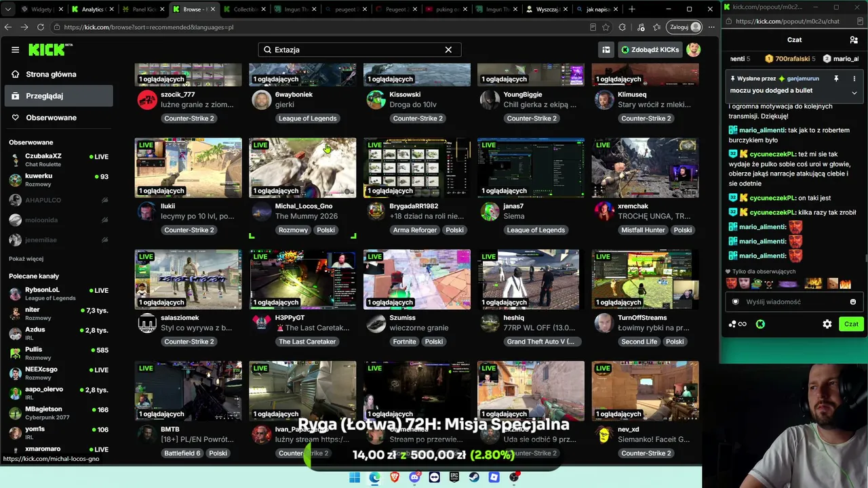Screen dimensions: 868x488
Task: Click the Arma Reforger category tag
Action: (x=415, y=230)
